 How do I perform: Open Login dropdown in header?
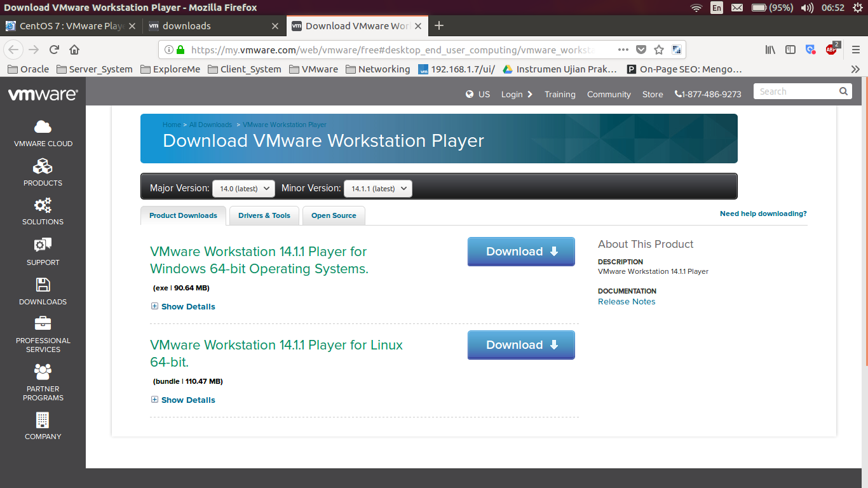[517, 94]
